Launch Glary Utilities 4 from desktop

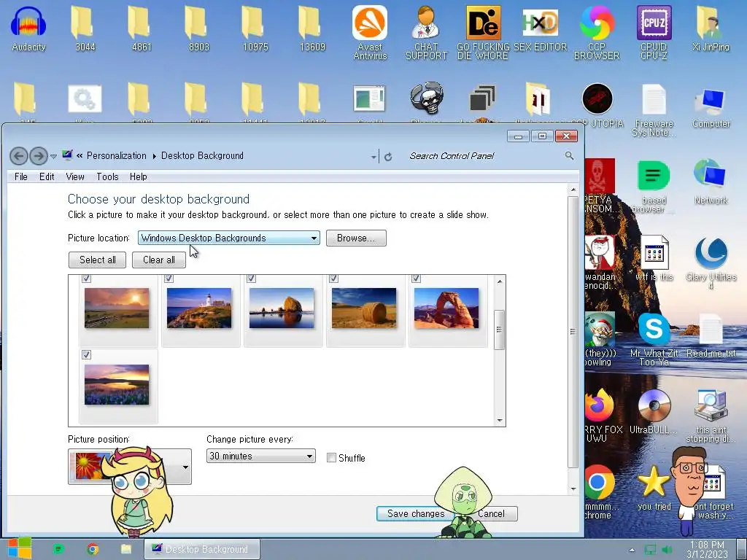711,264
